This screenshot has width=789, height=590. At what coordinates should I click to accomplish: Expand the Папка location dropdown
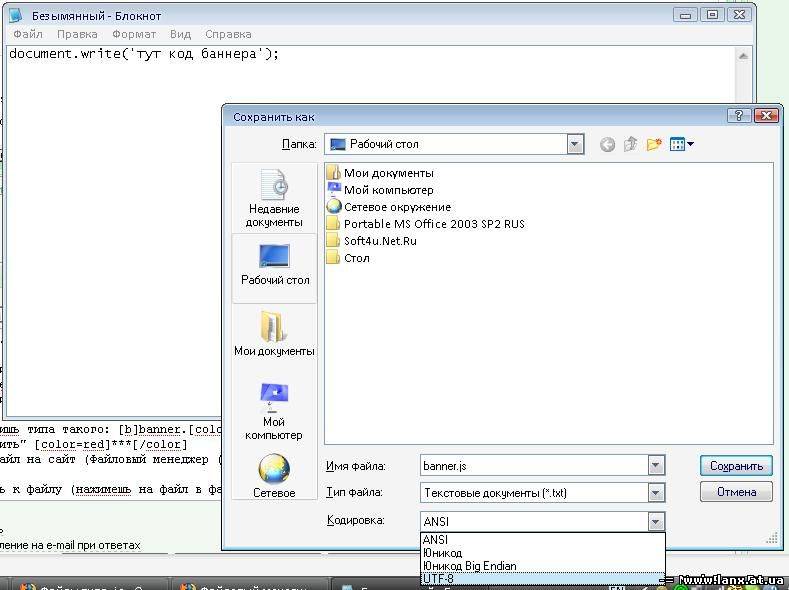pyautogui.click(x=575, y=145)
